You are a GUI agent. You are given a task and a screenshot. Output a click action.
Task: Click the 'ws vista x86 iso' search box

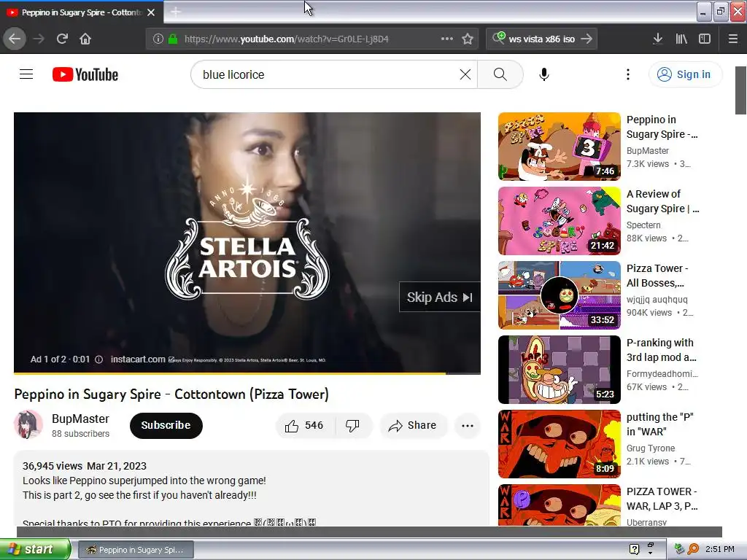tap(542, 39)
